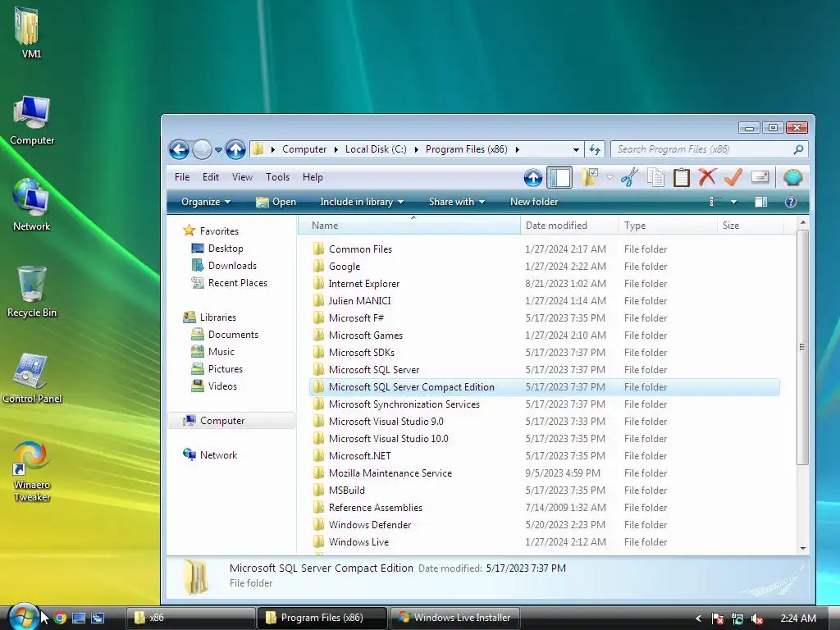The image size is (840, 630).
Task: Click Local Disk (C:) in address breadcrumb
Action: (x=376, y=149)
